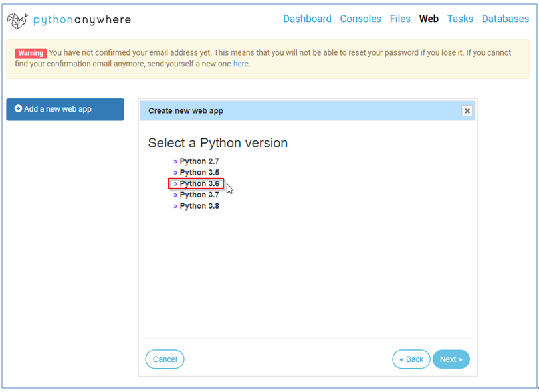Go to the Consoles page
This screenshot has height=392, width=539.
360,19
